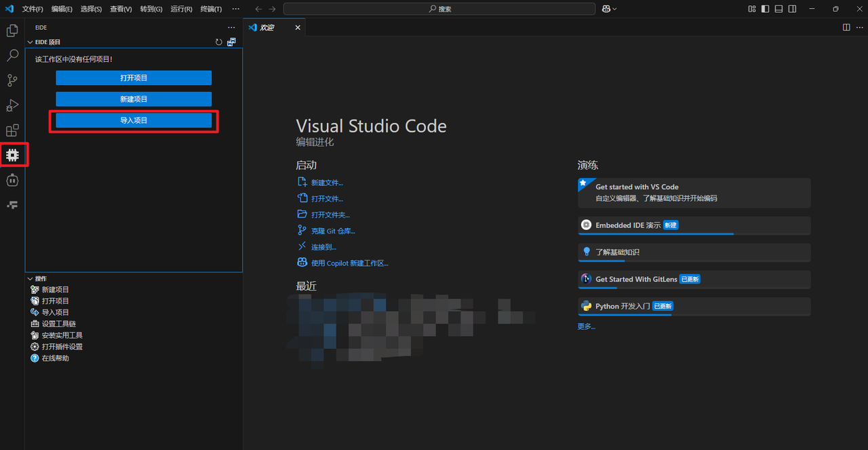The image size is (868, 450).
Task: Collapse the EIDE 项目 section
Action: [x=30, y=41]
